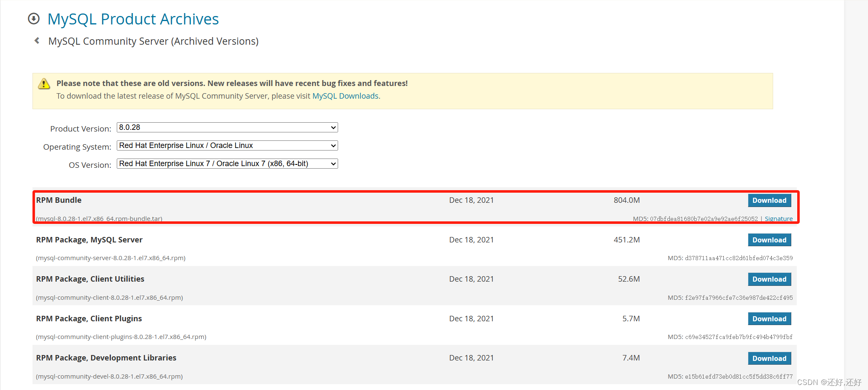Screen dimensions: 868x390
Task: Download the Client Utilities RPM package
Action: (769, 279)
